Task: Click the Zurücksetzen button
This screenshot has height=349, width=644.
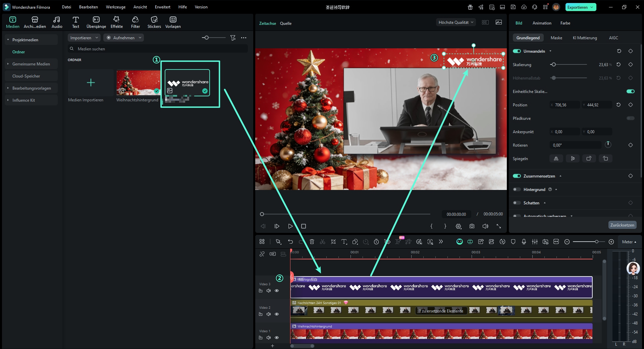Action: click(x=622, y=225)
